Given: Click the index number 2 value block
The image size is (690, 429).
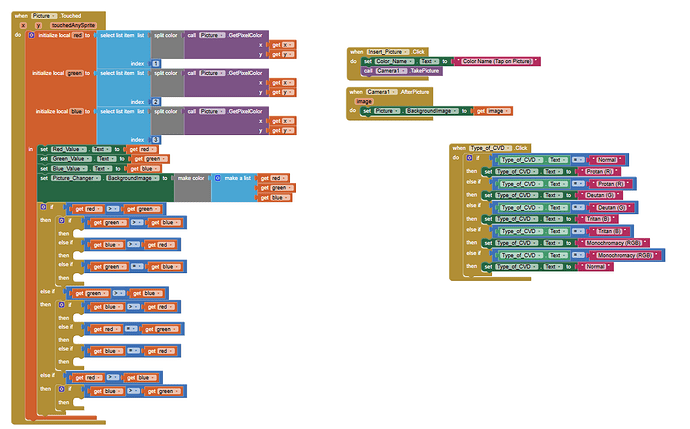Looking at the screenshot, I should point(156,102).
